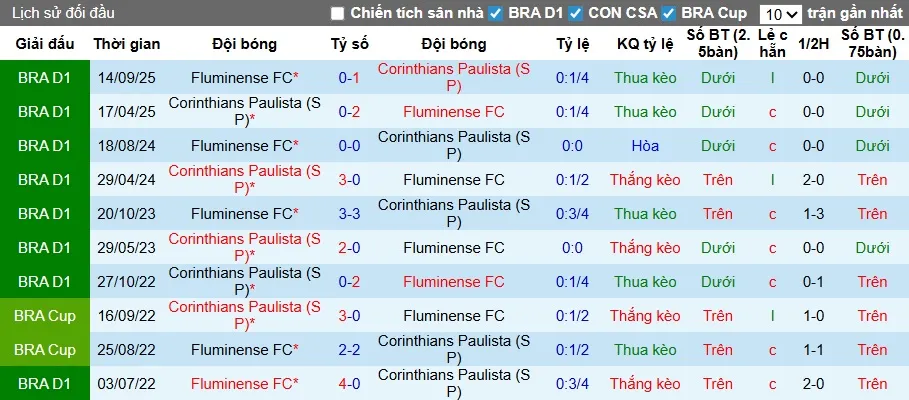The height and width of the screenshot is (400, 909).
Task: Open Corinthians Paulista home team on 29/04/24
Action: click(x=244, y=180)
